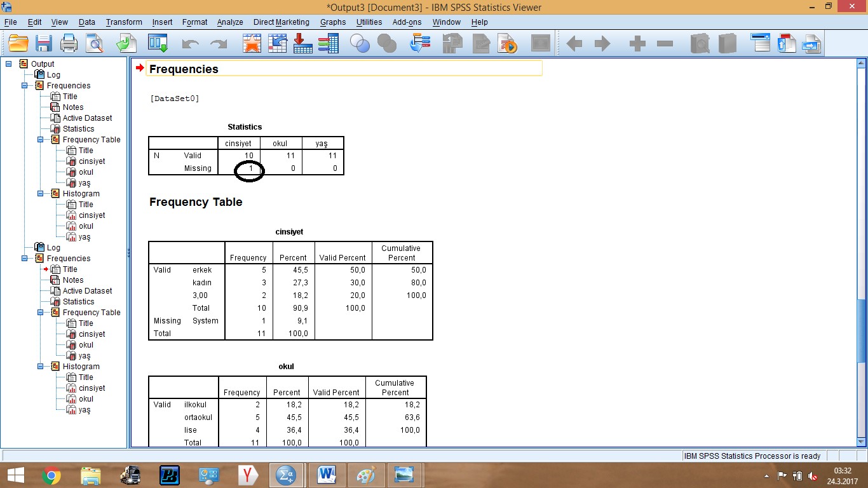This screenshot has width=868, height=488.
Task: Click the vertical scrollbar down arrow
Action: pos(861,442)
